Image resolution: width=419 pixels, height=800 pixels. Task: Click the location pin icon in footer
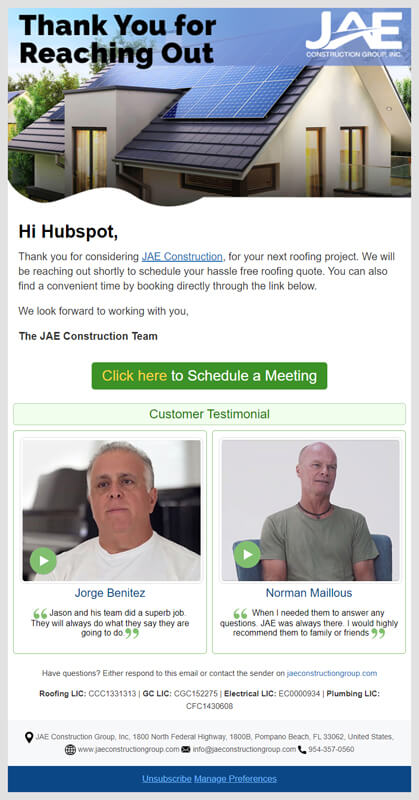point(29,737)
